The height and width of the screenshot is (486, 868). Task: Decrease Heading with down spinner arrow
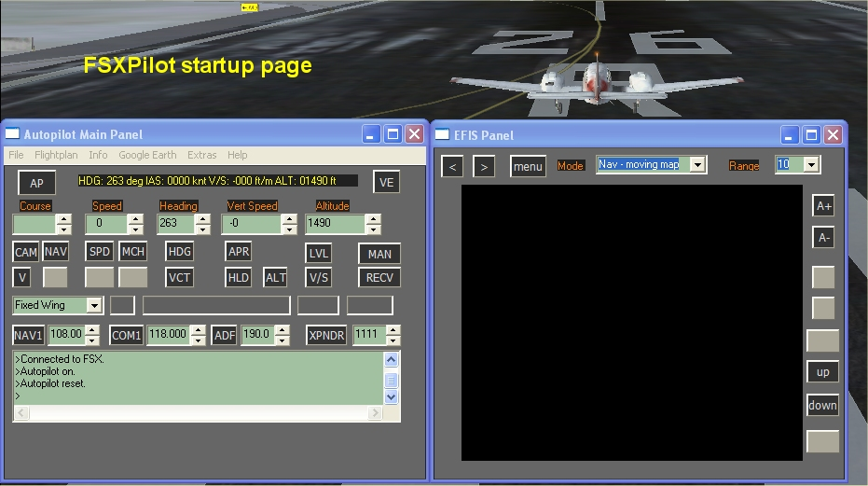(202, 229)
